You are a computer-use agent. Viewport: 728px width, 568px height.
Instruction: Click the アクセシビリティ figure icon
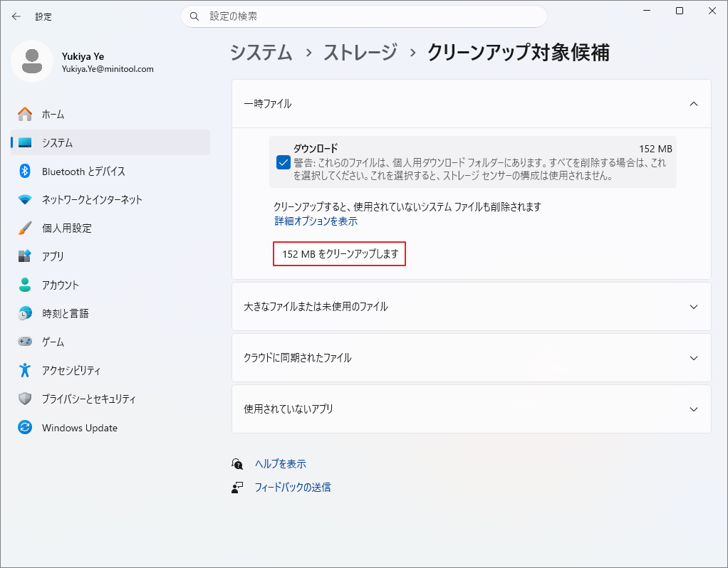[x=25, y=370]
